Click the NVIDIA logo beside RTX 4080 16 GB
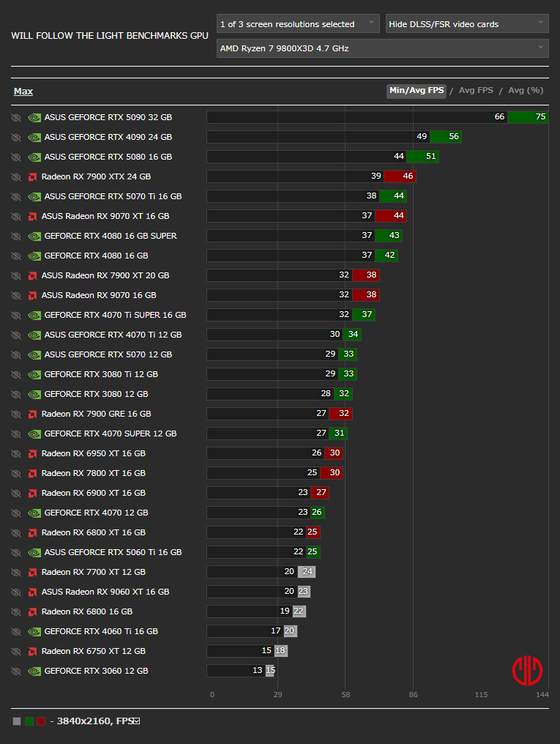This screenshot has height=744, width=560. 34,256
